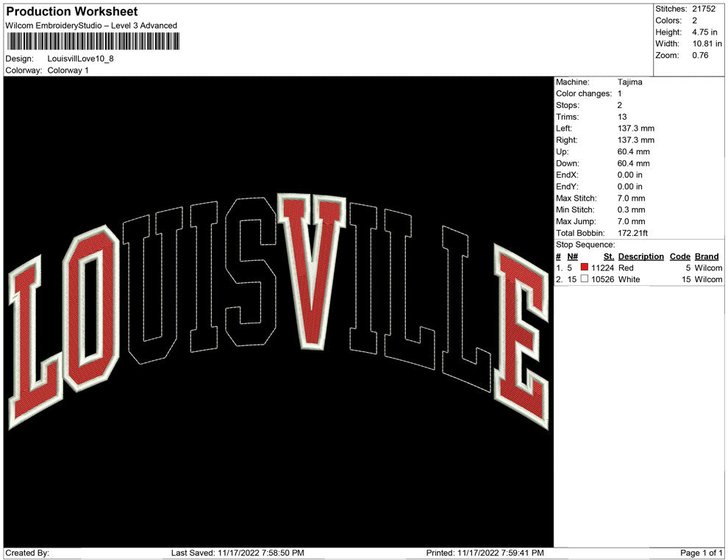Select the Max Jump value '7.0 mm'
728x560 pixels.
[x=632, y=221]
